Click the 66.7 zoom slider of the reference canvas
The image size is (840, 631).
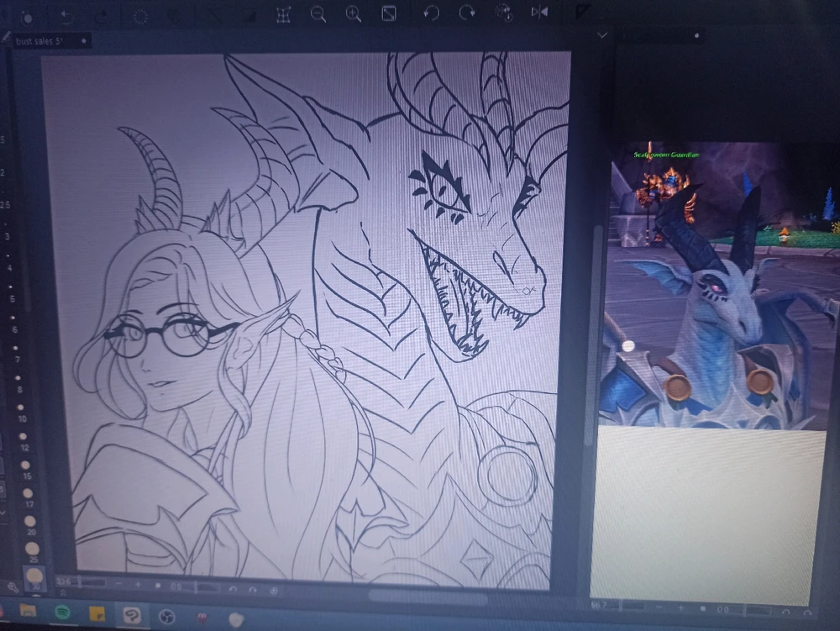(617, 605)
